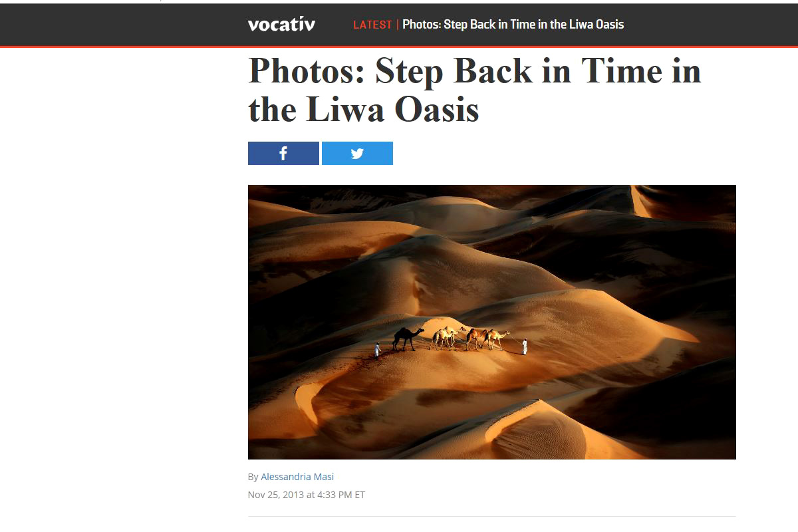Share the article with the Twitter bird button

click(357, 153)
